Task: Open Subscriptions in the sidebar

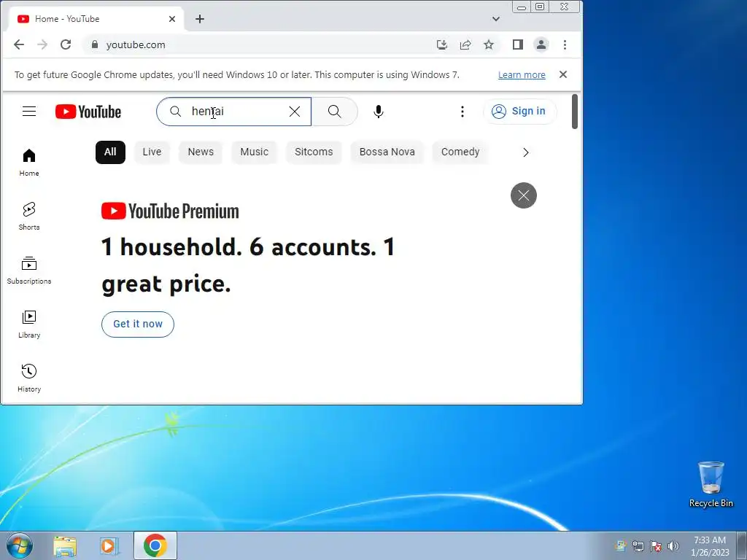Action: 29,270
